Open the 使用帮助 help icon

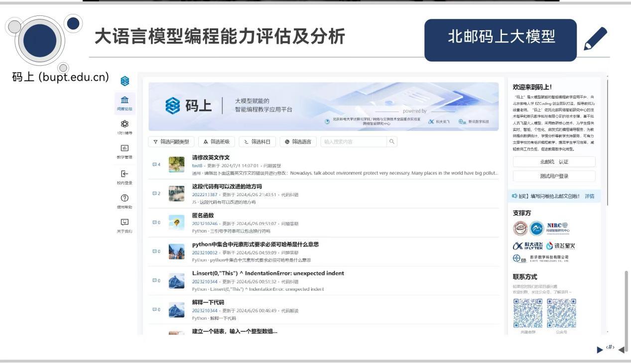[125, 200]
